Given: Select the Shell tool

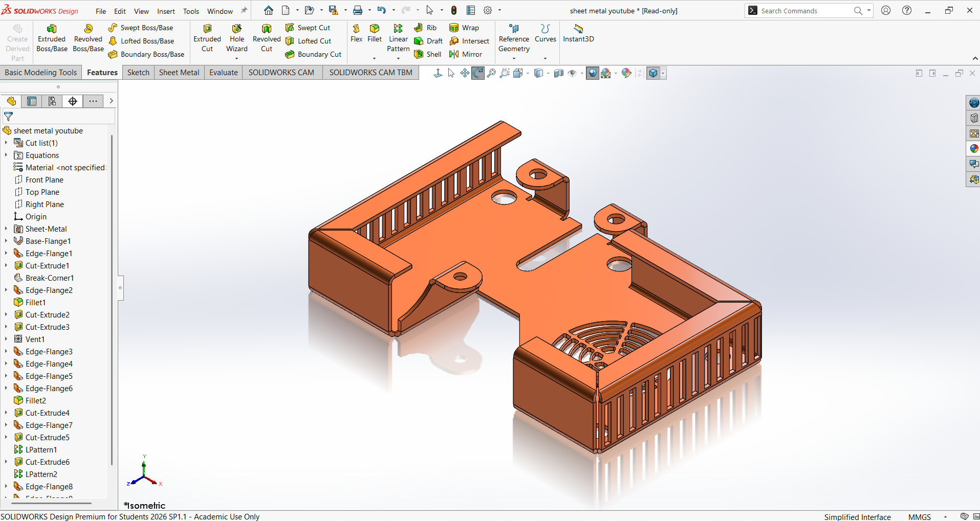Looking at the screenshot, I should coord(427,54).
